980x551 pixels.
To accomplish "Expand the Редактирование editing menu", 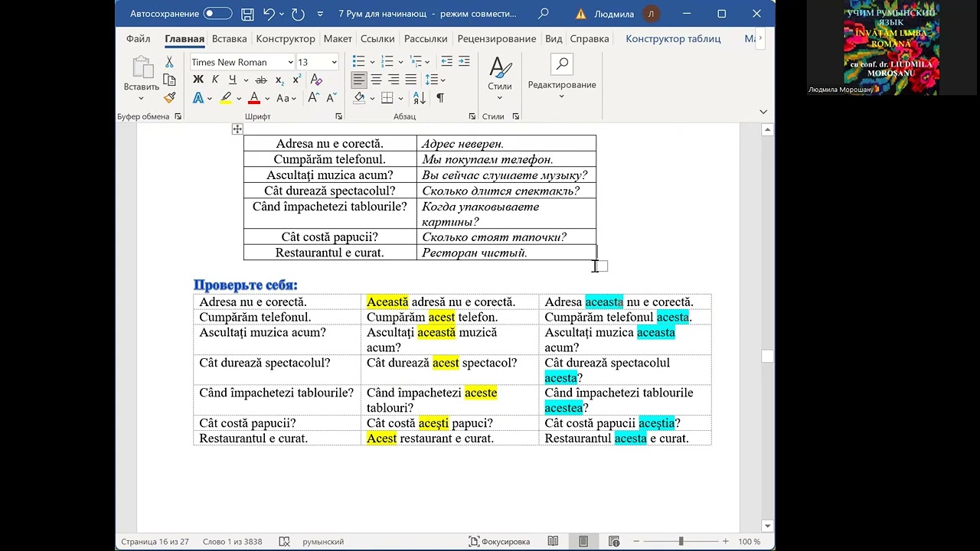I will [562, 76].
